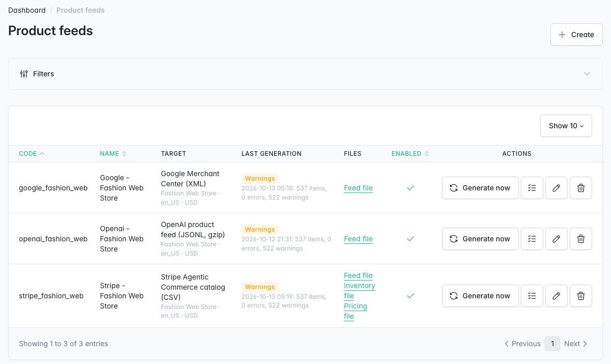Click Warnings badge in Stripe feed row
Image resolution: width=611 pixels, height=364 pixels.
point(260,287)
